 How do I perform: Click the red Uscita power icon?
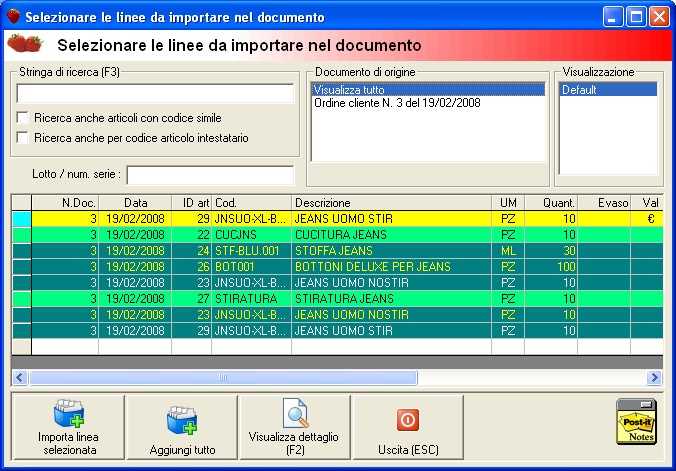[x=408, y=420]
